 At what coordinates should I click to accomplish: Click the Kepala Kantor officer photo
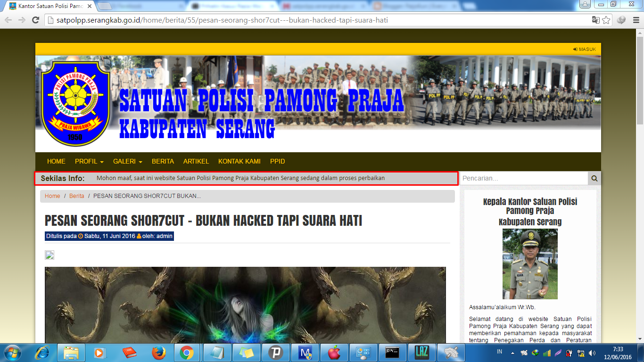point(530,264)
